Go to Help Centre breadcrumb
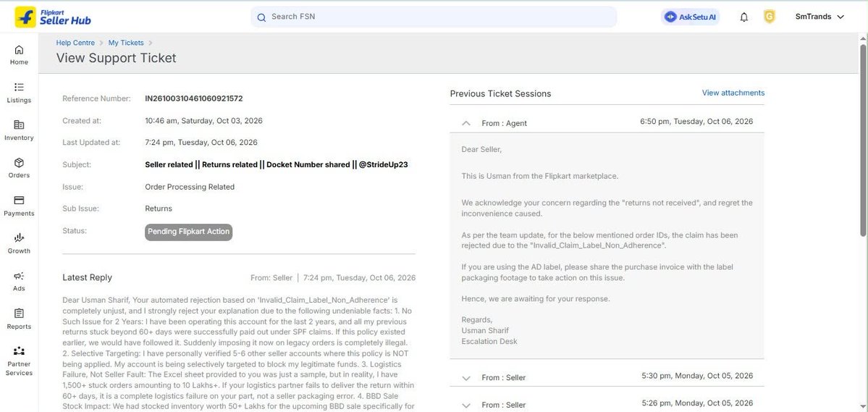This screenshot has height=412, width=868. click(x=75, y=43)
